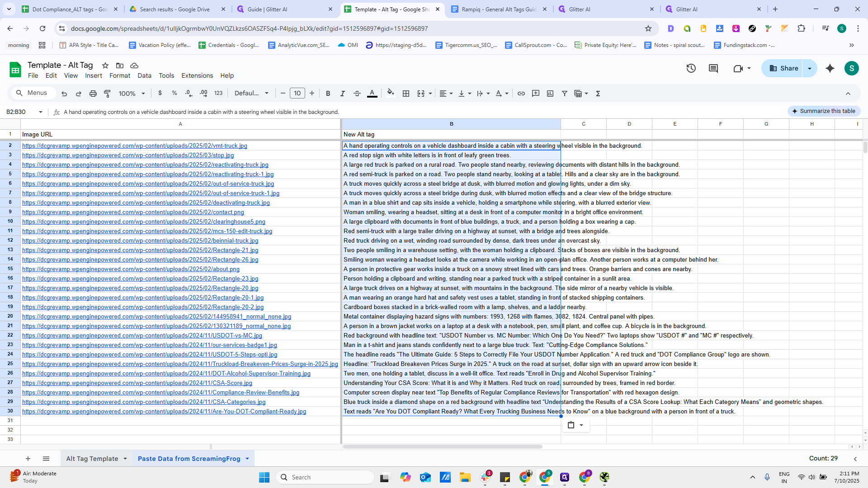
Task: Apply strikethrough formatting
Action: (x=357, y=93)
